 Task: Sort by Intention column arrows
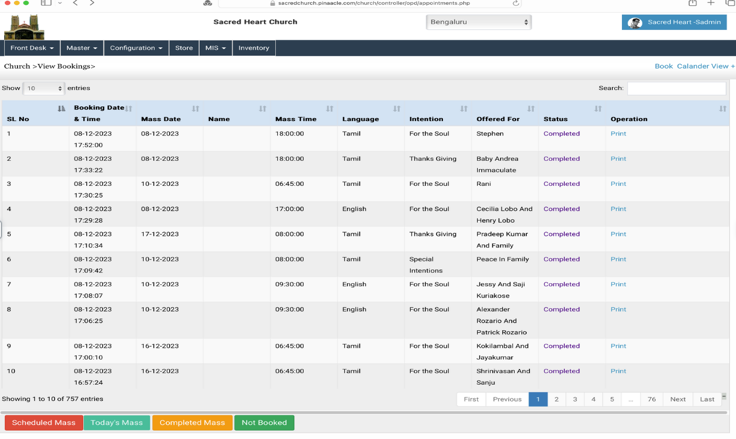464,108
